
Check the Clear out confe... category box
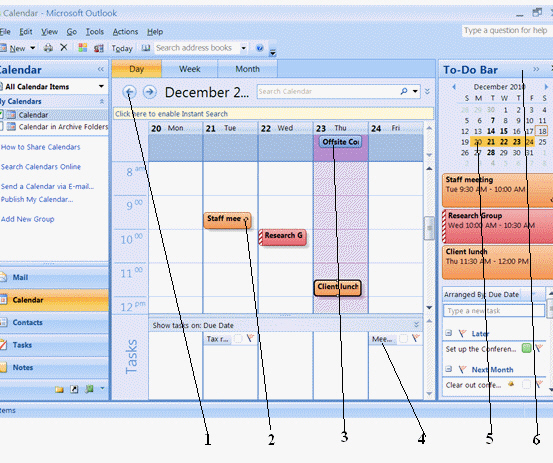527,384
